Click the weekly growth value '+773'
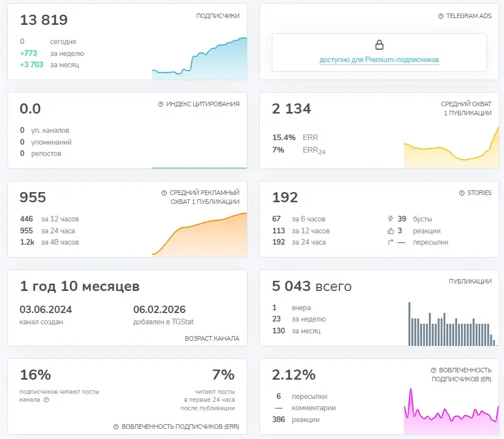This screenshot has height=439, width=504. click(29, 53)
